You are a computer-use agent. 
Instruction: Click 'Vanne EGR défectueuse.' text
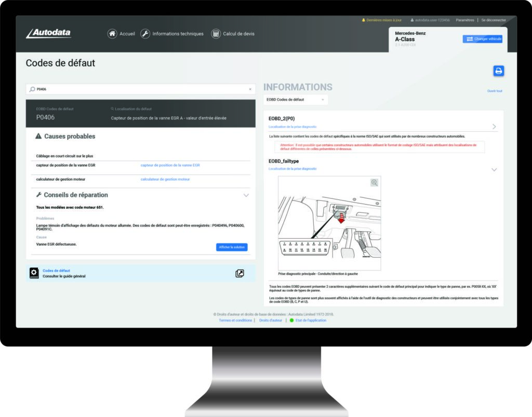pos(56,244)
